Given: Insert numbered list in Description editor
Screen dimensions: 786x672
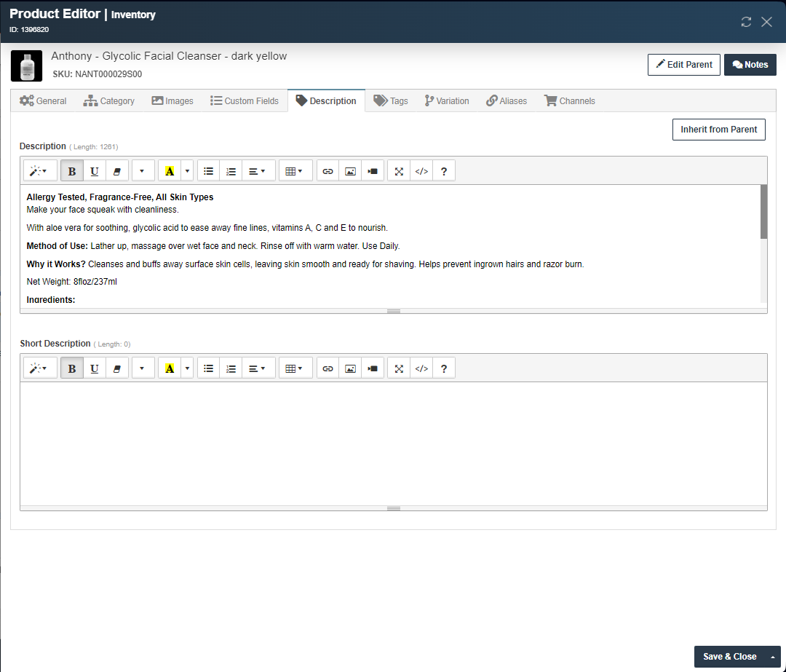Looking at the screenshot, I should click(231, 171).
